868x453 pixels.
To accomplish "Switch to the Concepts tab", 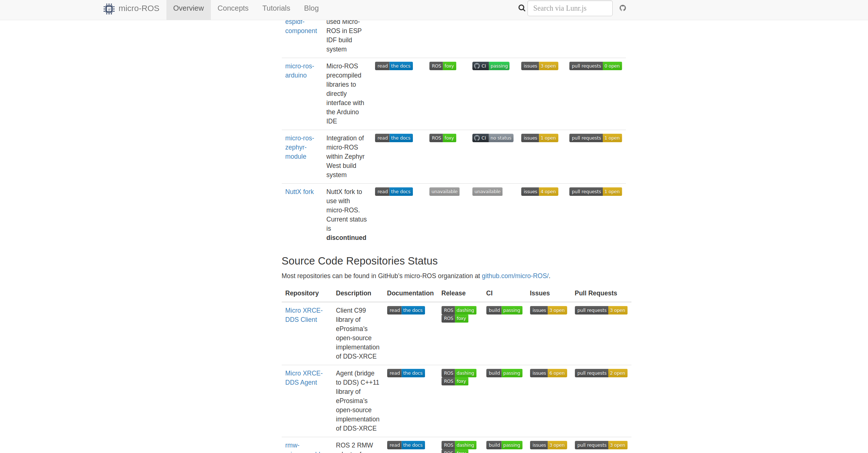I will (x=233, y=8).
